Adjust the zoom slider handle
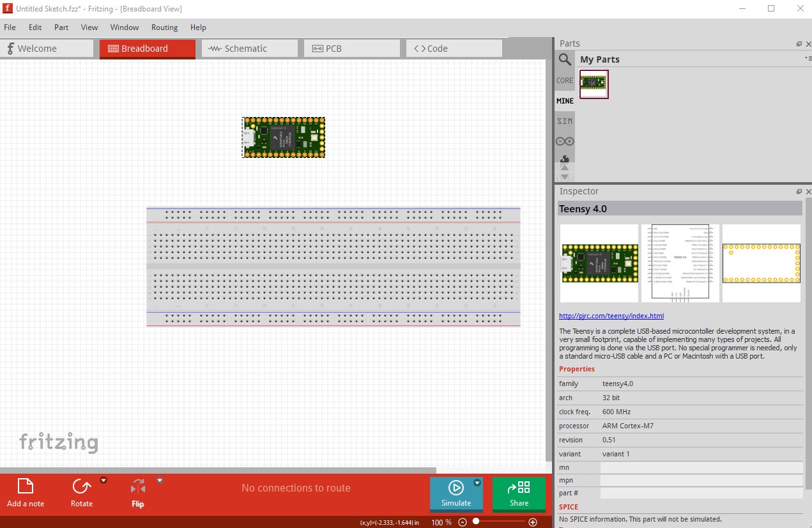The width and height of the screenshot is (812, 528). [476, 522]
